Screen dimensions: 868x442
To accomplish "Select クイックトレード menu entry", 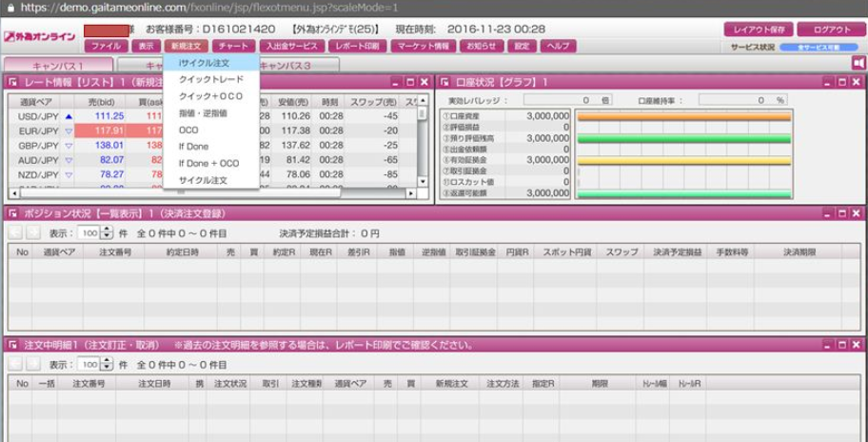I will point(211,80).
